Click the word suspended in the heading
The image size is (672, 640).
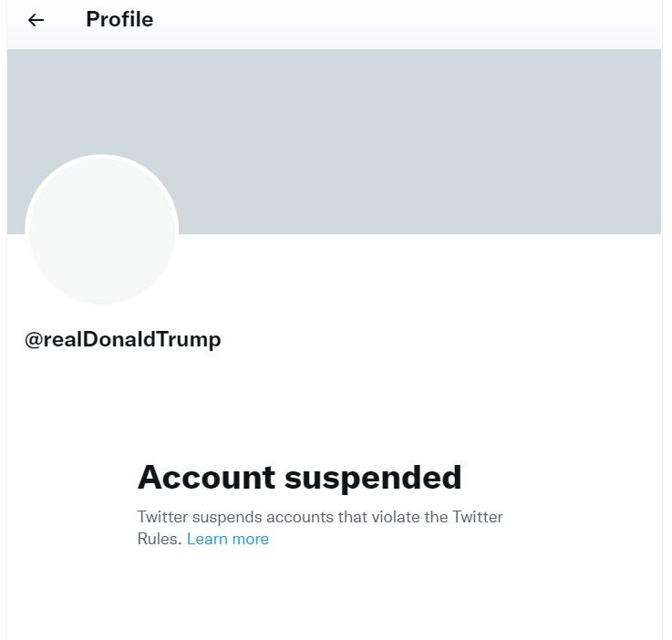pos(373,479)
